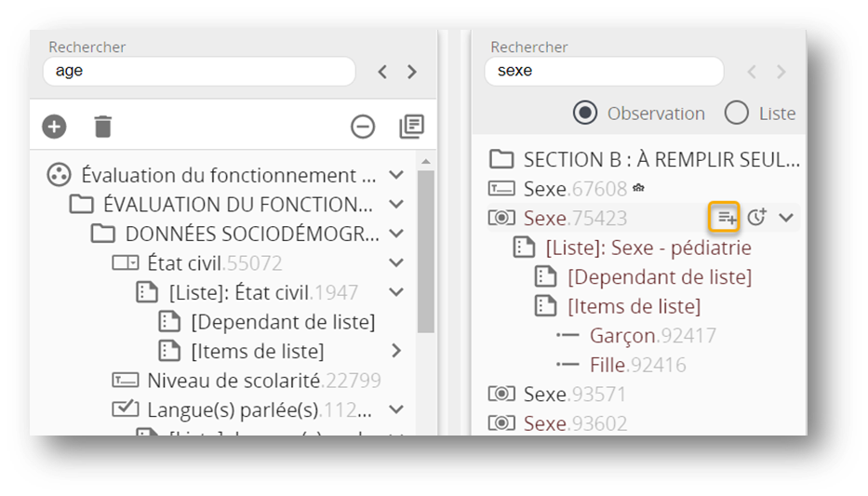Screen dimensions: 868x496
Task: Collapse DONNÉES SOCIODÉMOGR... folder chevron
Action: tap(396, 233)
